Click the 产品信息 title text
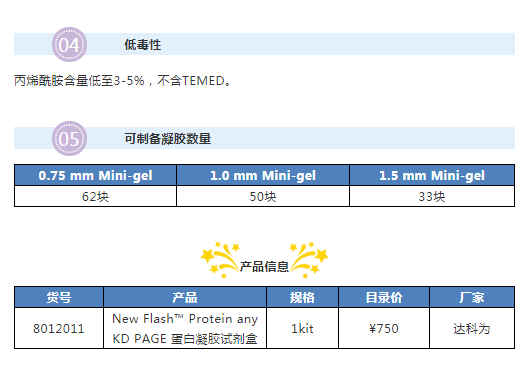The height and width of the screenshot is (379, 532). [x=264, y=267]
